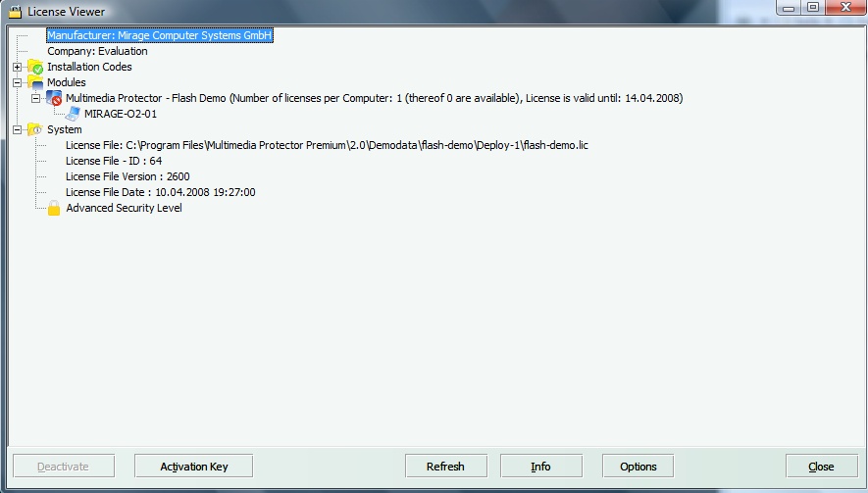The image size is (868, 493).
Task: Expand the Installation Codes tree node
Action: tap(18, 68)
